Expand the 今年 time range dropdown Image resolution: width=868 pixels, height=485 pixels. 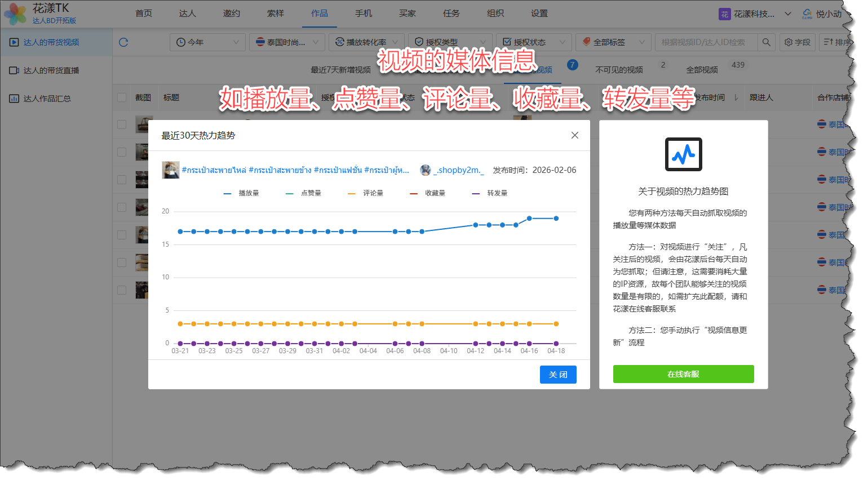click(207, 42)
